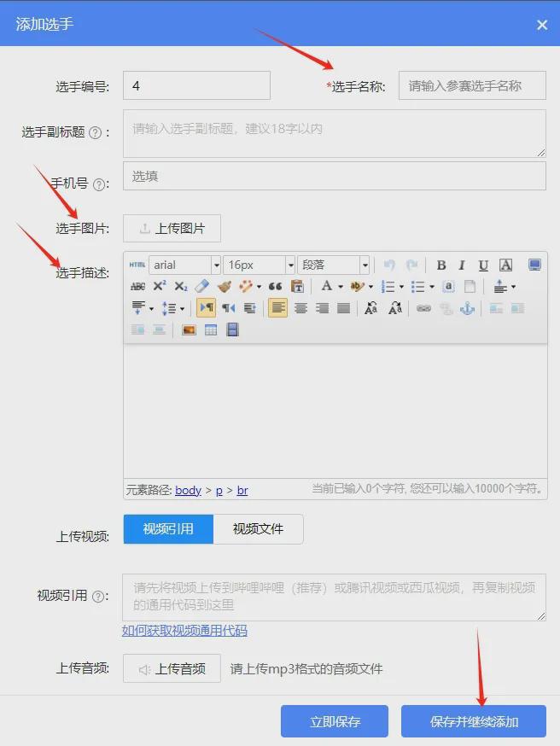Show help for 手机号
560x746 pixels.
pos(99,184)
